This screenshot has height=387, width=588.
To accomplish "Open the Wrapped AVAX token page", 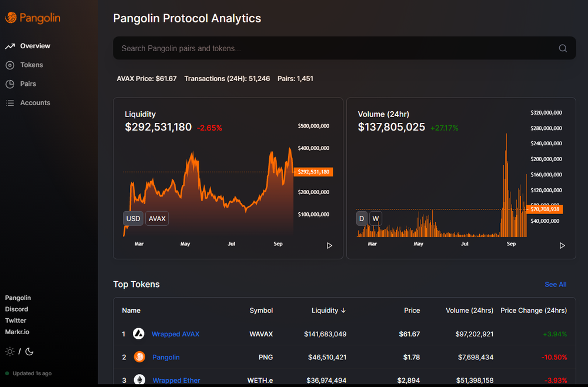I will coord(175,333).
